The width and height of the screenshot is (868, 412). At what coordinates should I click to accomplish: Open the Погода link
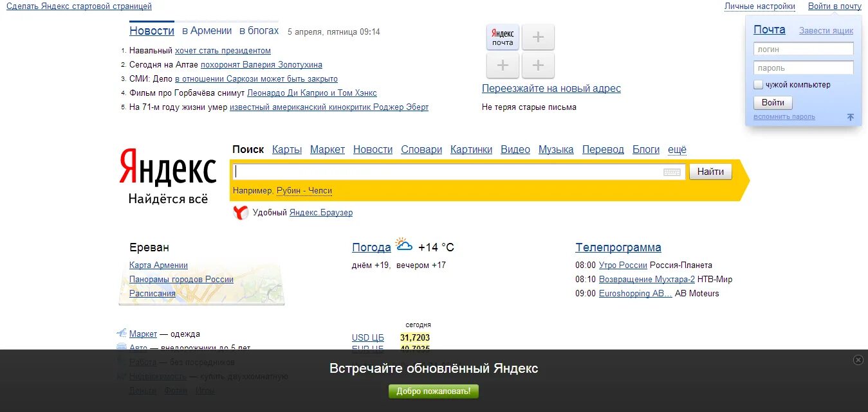click(x=371, y=247)
